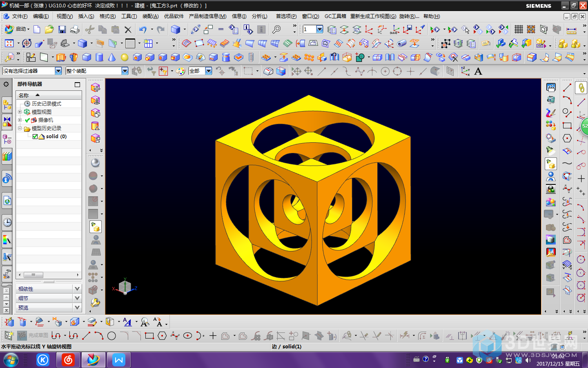588x368 pixels.
Task: Click the magnifier search command icon
Action: pyautogui.click(x=276, y=29)
